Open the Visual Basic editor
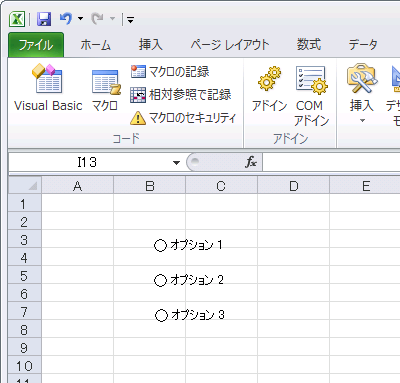Viewport: 400px width, 383px height. point(48,88)
